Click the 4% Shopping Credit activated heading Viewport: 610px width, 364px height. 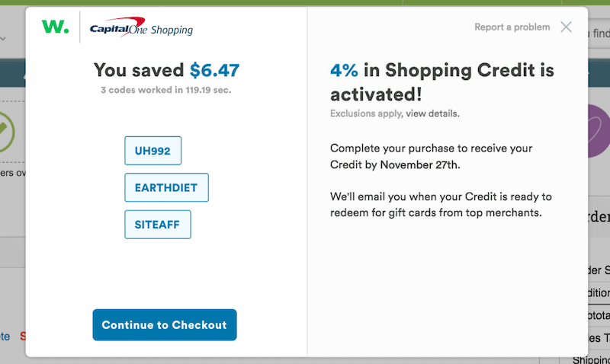point(441,82)
